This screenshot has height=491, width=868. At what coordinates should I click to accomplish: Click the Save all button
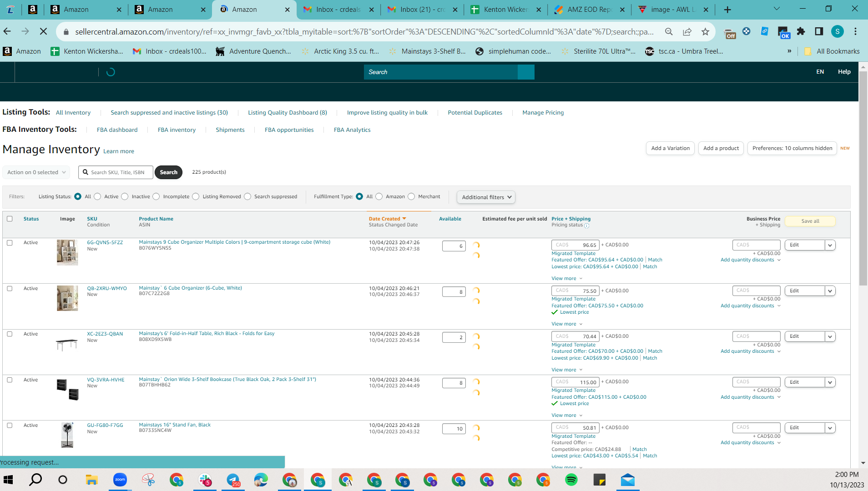(810, 221)
